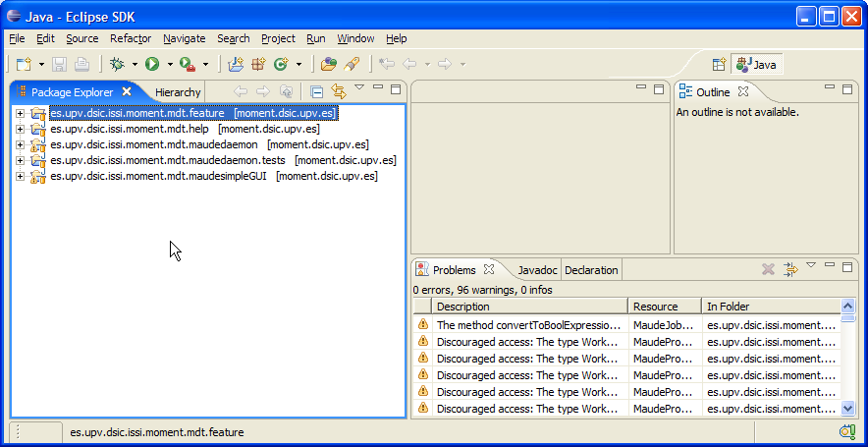Click the Last Edit Location icon
Screen dimensions: 868x447
(x=387, y=64)
